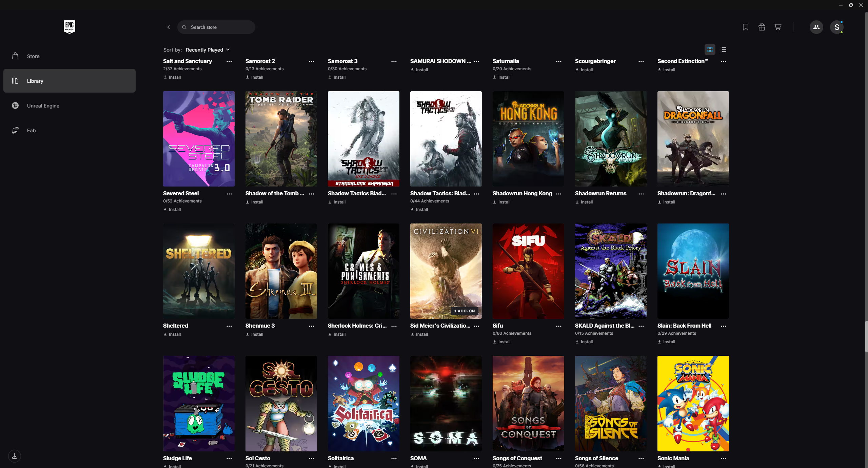Open the Library section
868x468 pixels.
pos(70,81)
